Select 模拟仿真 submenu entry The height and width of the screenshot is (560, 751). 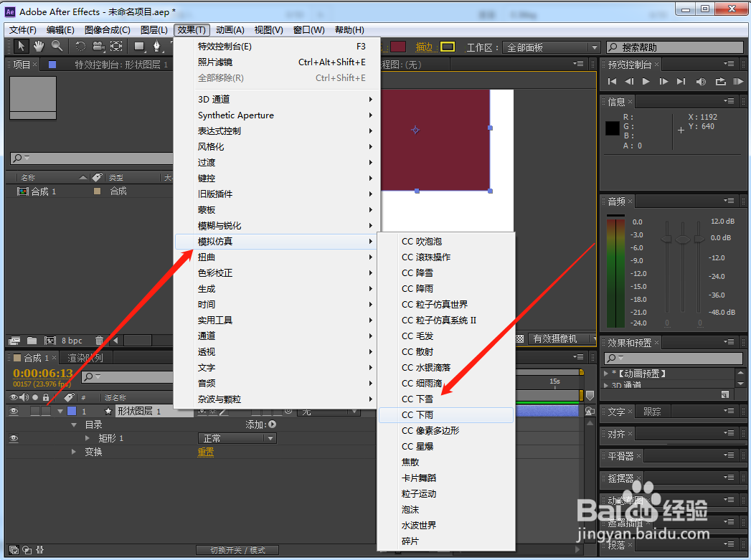pos(276,241)
